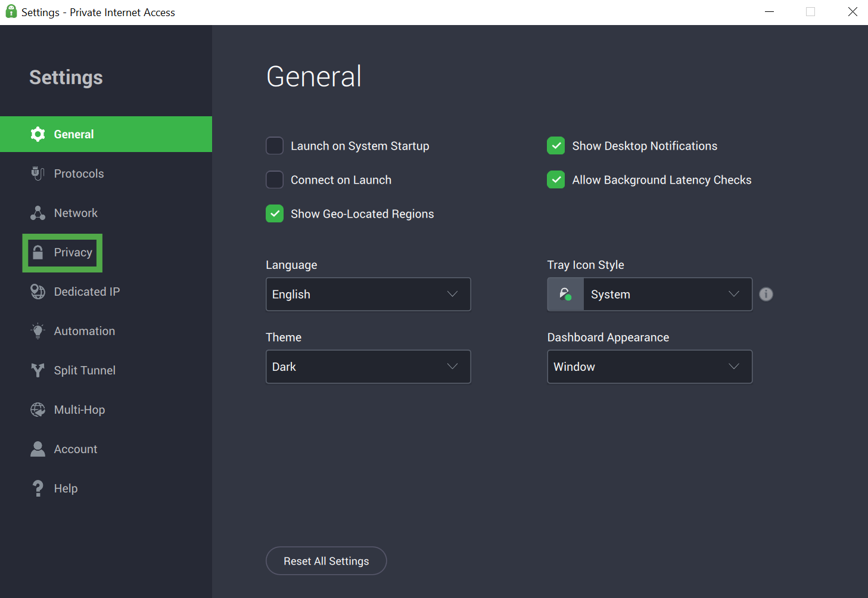The width and height of the screenshot is (868, 598).
Task: Click the Connect on Launch label
Action: tap(341, 180)
